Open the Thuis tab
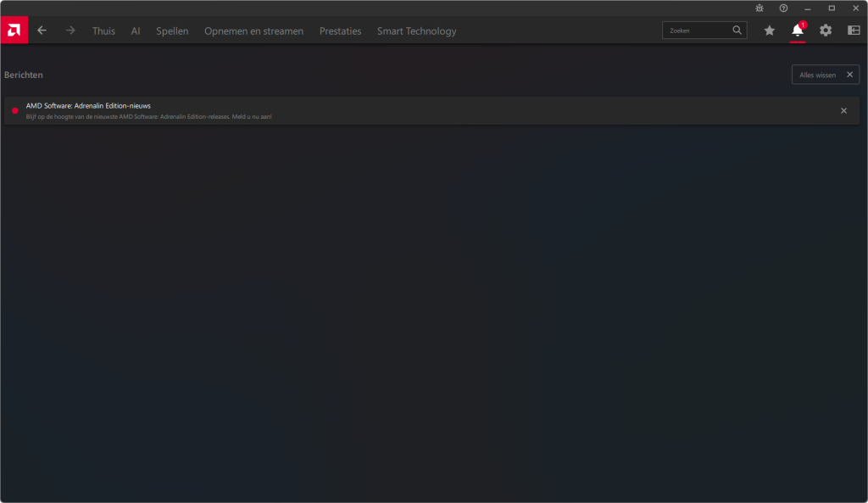This screenshot has width=868, height=503. [x=103, y=31]
